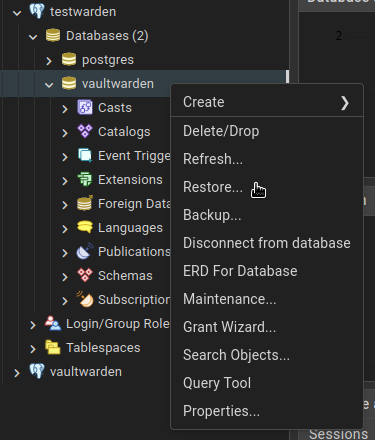
Task: Select the Extensions tree label
Action: tap(130, 180)
